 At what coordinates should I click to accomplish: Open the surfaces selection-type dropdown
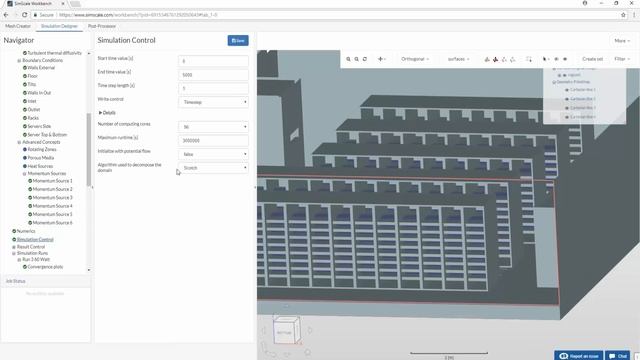pyautogui.click(x=458, y=59)
